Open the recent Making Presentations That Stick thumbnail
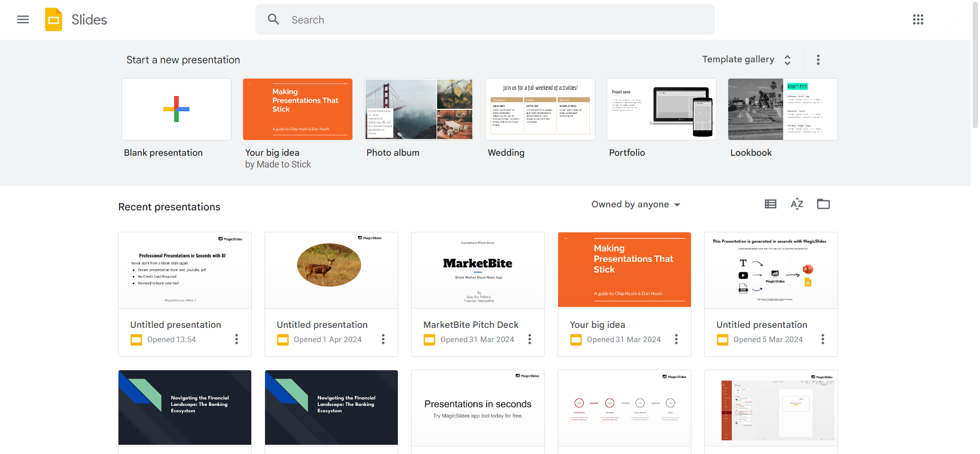The width and height of the screenshot is (980, 454). pyautogui.click(x=625, y=270)
